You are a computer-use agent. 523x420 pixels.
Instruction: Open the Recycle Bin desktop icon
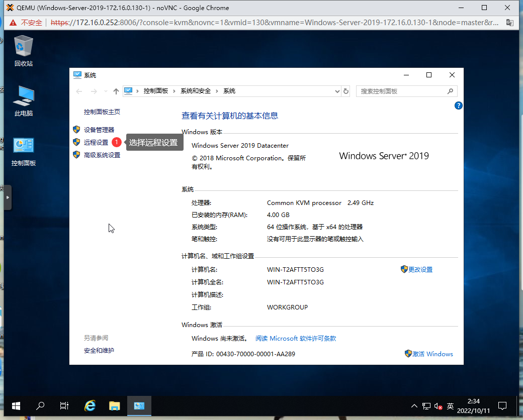23,51
